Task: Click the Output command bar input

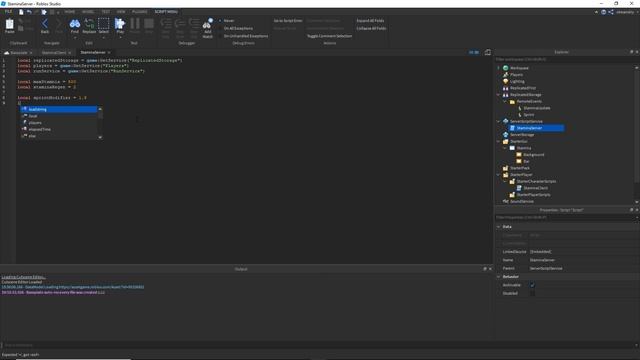Action: [318, 345]
